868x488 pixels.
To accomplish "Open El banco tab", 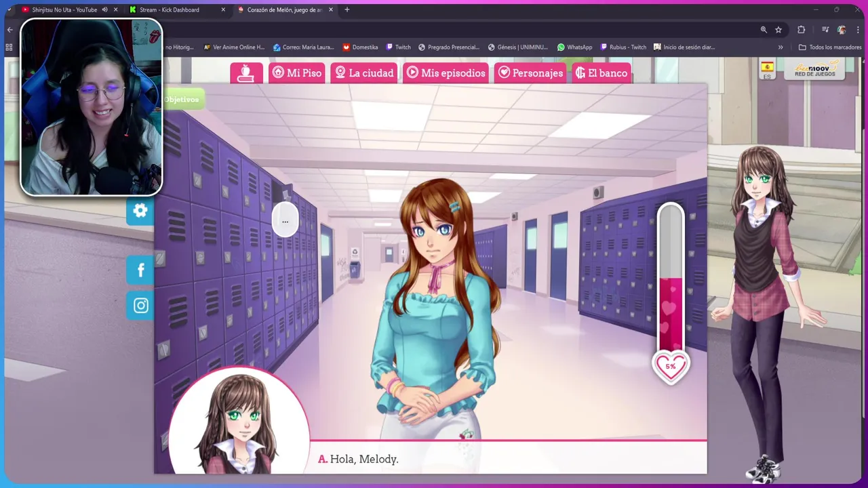I will point(601,73).
